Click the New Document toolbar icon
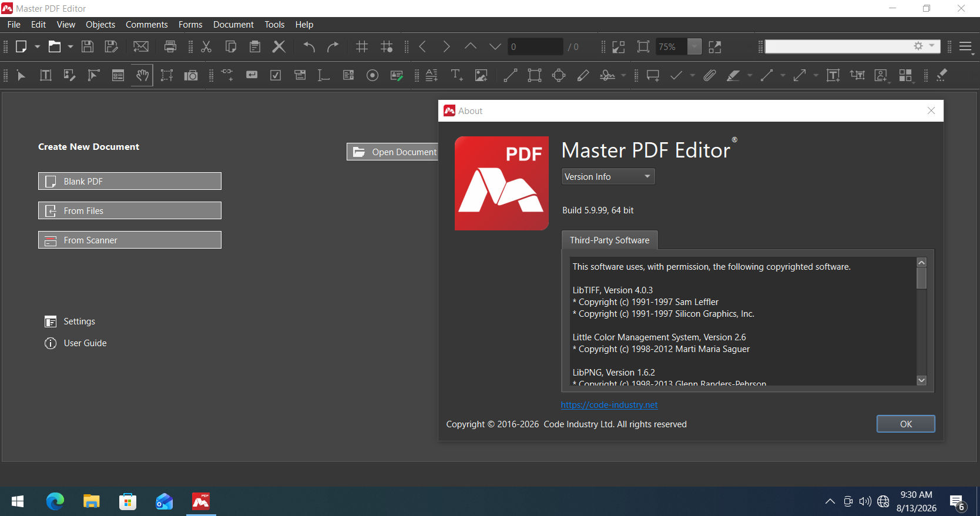The height and width of the screenshot is (516, 980). pyautogui.click(x=21, y=46)
